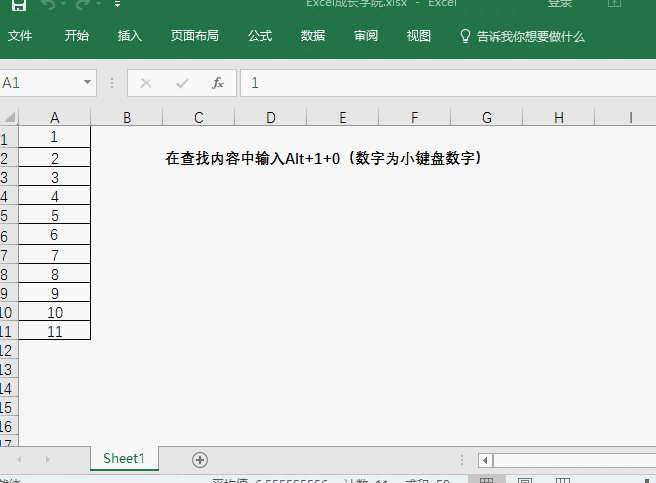Viewport: 656px width, 483px height.
Task: Click the 登录 sign-in link
Action: (560, 3)
